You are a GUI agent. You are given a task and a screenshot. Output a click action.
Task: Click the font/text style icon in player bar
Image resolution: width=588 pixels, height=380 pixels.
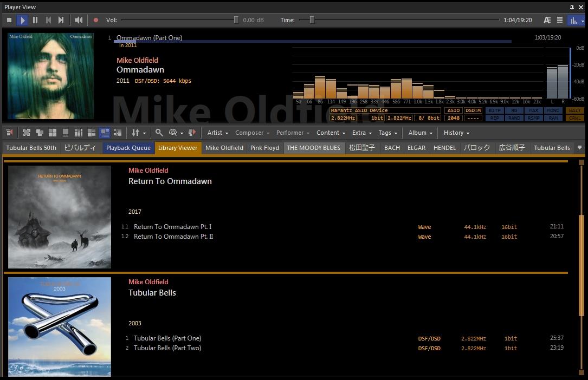[547, 20]
